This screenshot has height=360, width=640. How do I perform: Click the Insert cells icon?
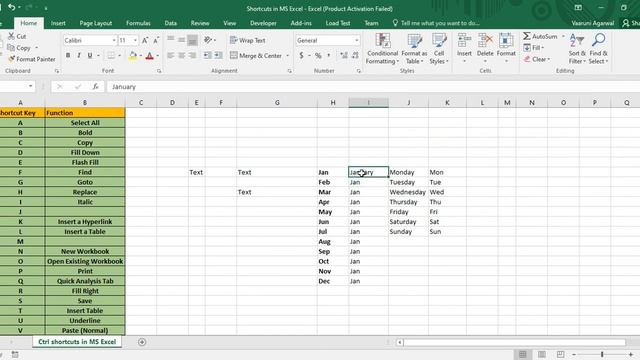click(464, 41)
